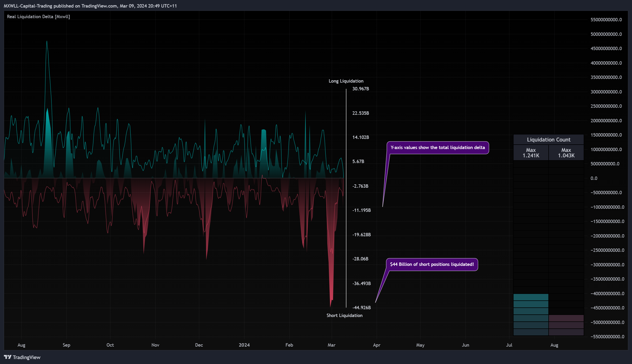This screenshot has height=364, width=632.
Task: Click the vertical white liquidation scale line
Action: point(346,198)
